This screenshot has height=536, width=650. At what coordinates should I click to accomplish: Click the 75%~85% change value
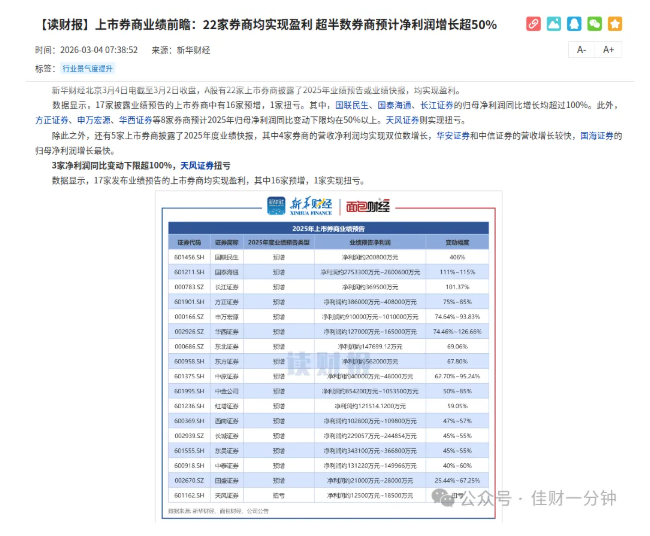457,302
